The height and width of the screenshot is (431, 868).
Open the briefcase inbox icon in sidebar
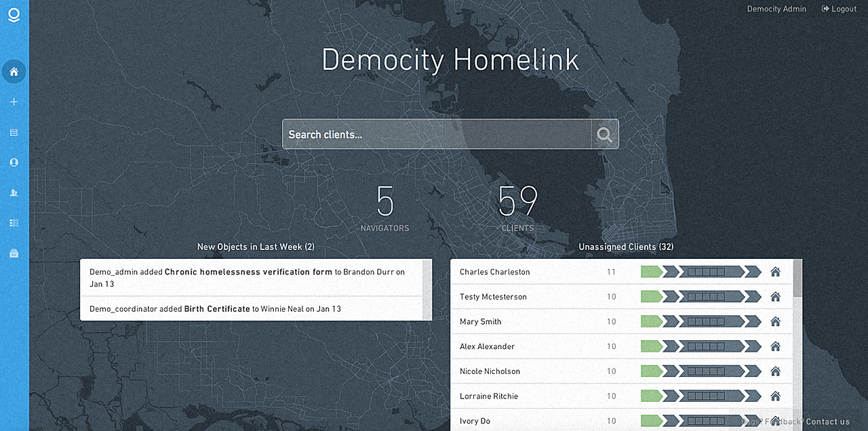(14, 253)
